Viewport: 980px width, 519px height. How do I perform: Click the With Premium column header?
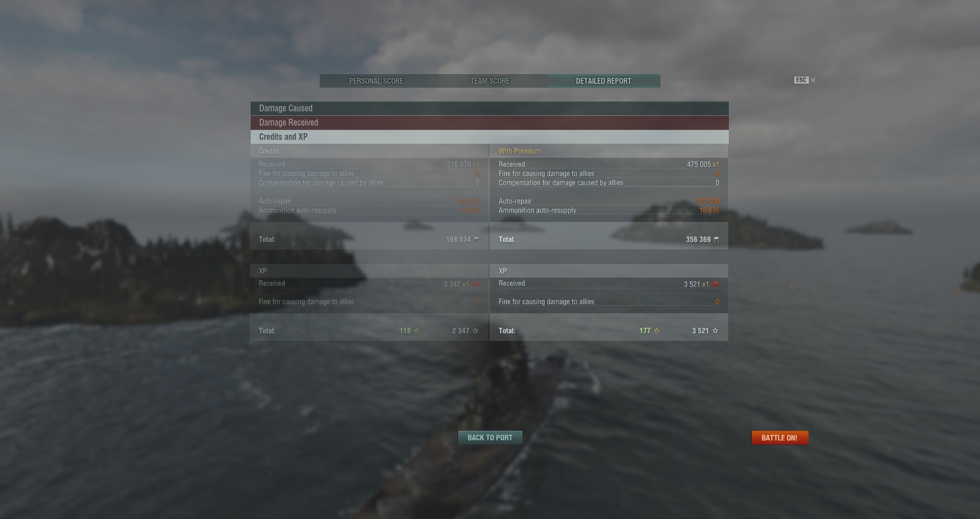tap(520, 151)
